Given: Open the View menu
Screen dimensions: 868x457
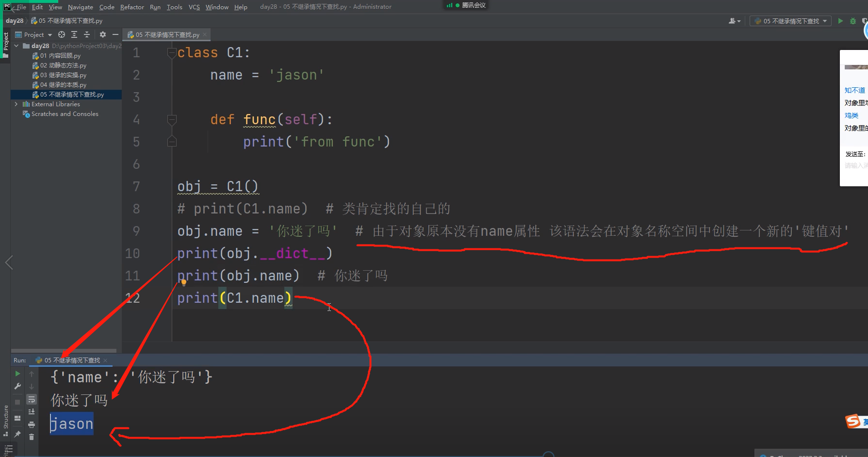Looking at the screenshot, I should click(55, 7).
